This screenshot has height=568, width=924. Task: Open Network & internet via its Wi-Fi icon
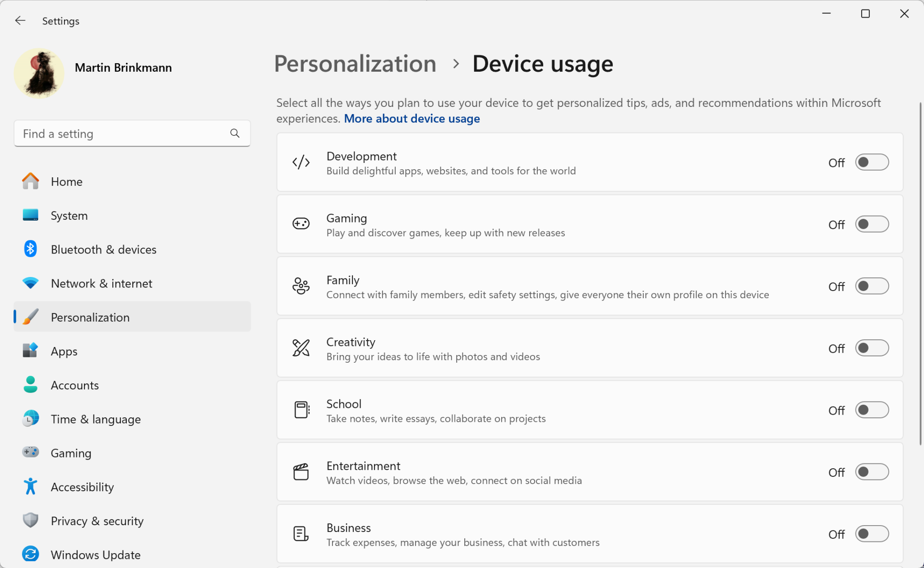click(x=30, y=283)
